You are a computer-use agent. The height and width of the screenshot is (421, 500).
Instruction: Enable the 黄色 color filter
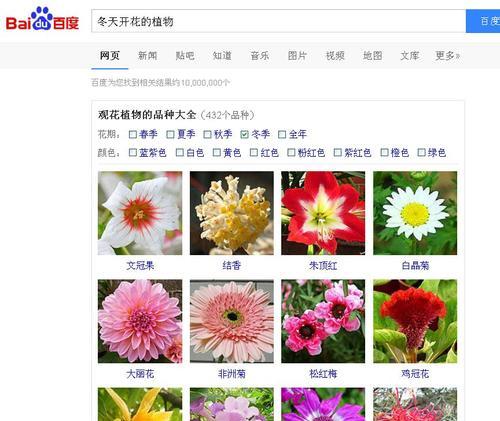[x=217, y=152]
